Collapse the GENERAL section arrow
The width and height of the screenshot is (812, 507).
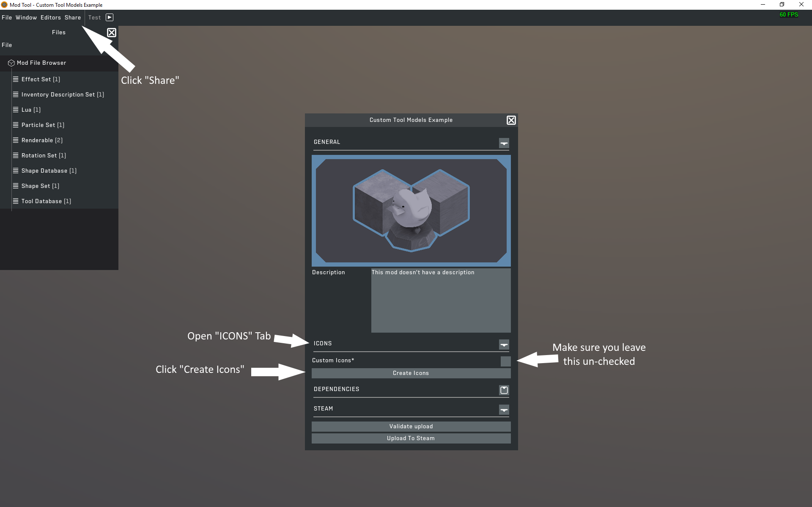click(x=504, y=143)
